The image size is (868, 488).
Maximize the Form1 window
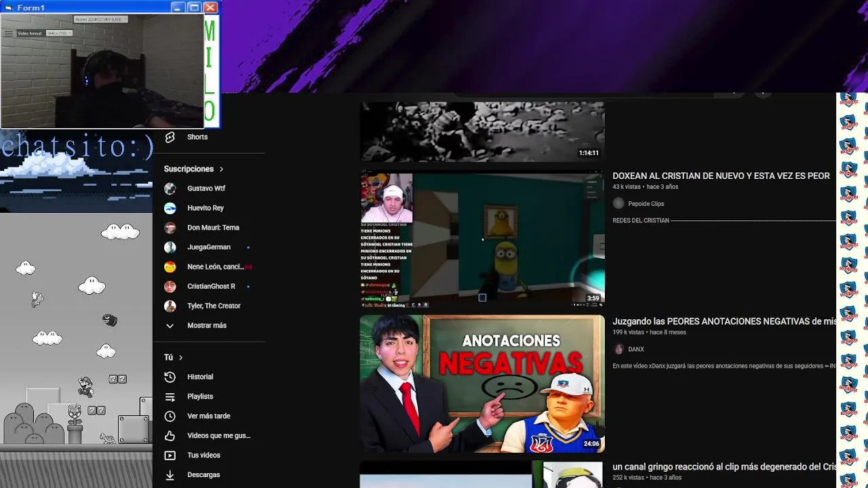(194, 7)
